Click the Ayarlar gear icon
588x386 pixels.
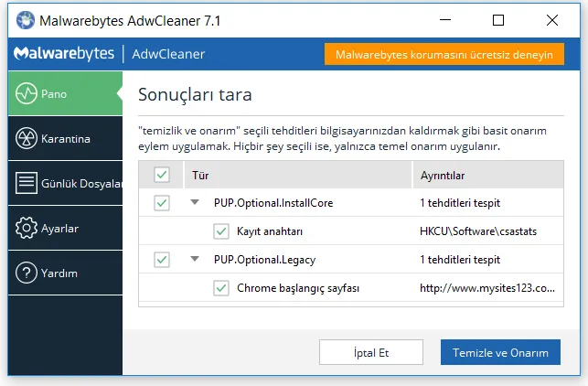[27, 228]
